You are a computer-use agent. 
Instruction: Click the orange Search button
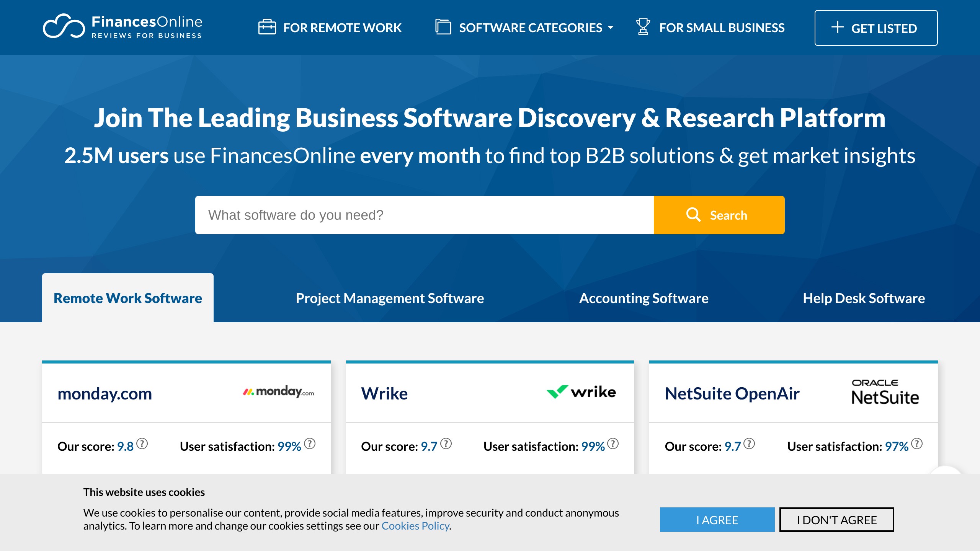(719, 215)
